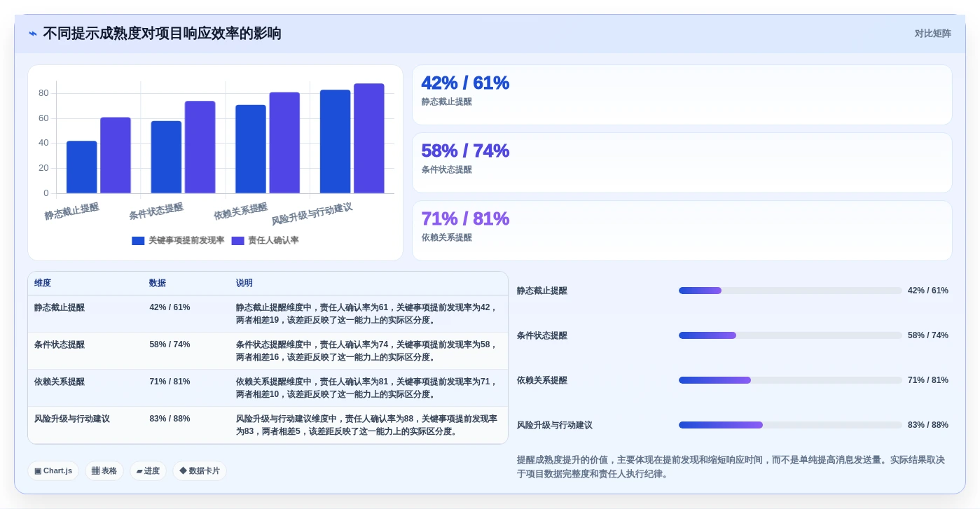The width and height of the screenshot is (980, 509).
Task: Click the blue bar for 条件状态提醒
Action: (x=166, y=158)
